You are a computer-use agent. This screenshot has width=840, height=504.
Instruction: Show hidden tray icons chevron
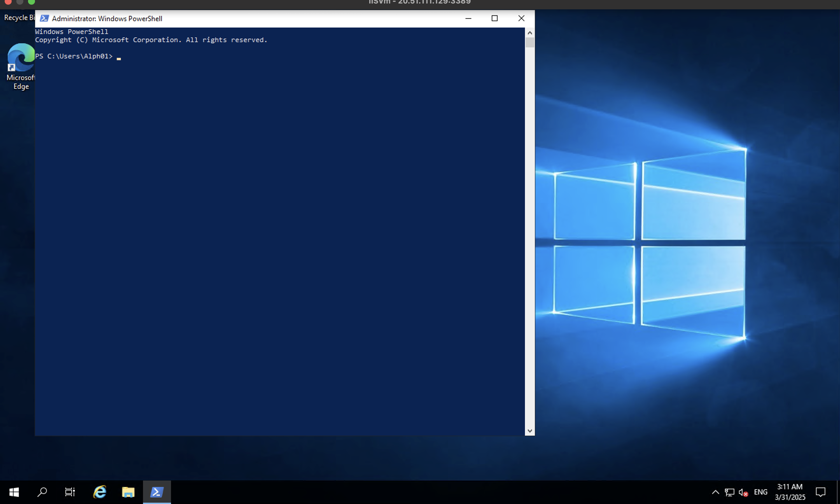pyautogui.click(x=715, y=492)
